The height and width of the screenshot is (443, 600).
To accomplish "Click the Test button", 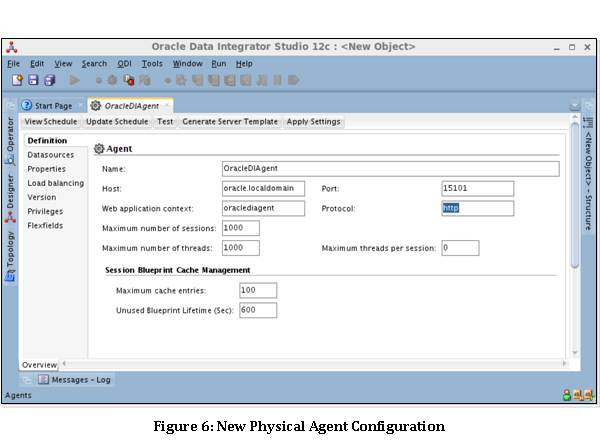I will click(165, 122).
